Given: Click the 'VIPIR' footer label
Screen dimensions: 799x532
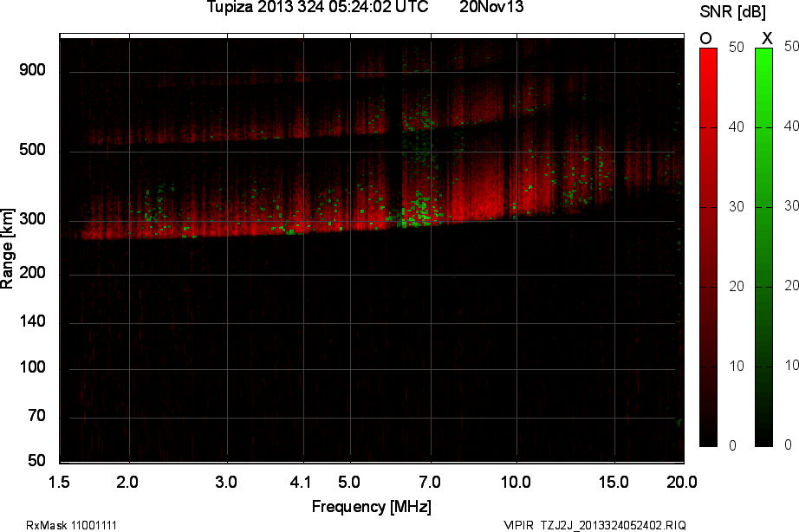Looking at the screenshot, I should (x=518, y=525).
